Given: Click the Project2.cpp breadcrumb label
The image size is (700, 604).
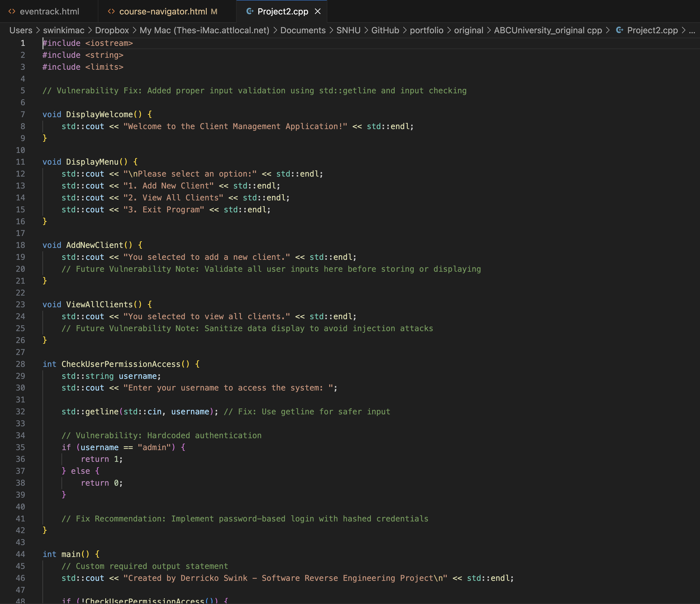Looking at the screenshot, I should (652, 30).
